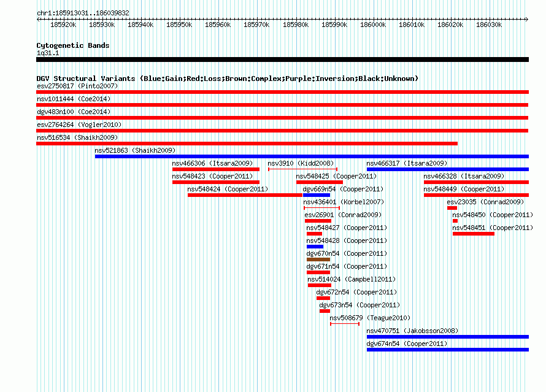This screenshot has height=392, width=546.
Task: Click the brown dgv670n54 complex variant bar
Action: [318, 259]
